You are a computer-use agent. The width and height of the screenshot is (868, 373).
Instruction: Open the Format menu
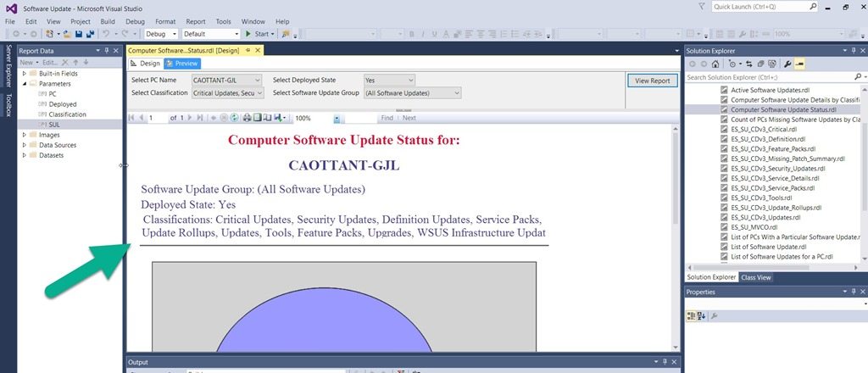165,21
